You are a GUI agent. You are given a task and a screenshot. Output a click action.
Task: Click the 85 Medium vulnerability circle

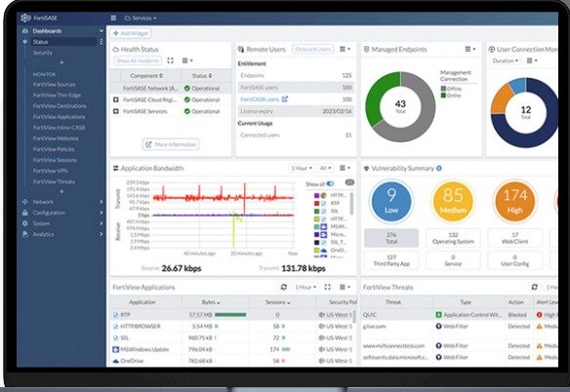tap(453, 201)
